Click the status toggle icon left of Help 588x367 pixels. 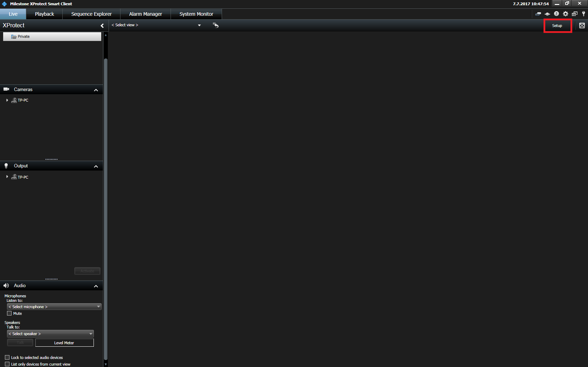point(547,14)
